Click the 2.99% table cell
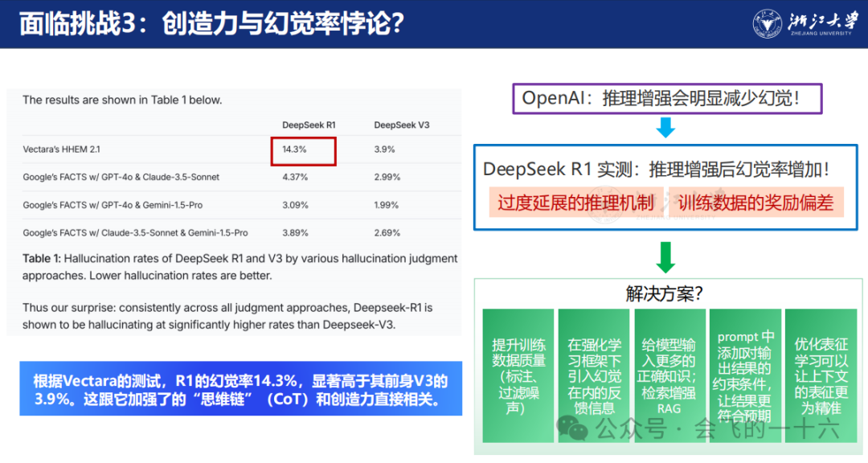868x463 pixels. [387, 177]
